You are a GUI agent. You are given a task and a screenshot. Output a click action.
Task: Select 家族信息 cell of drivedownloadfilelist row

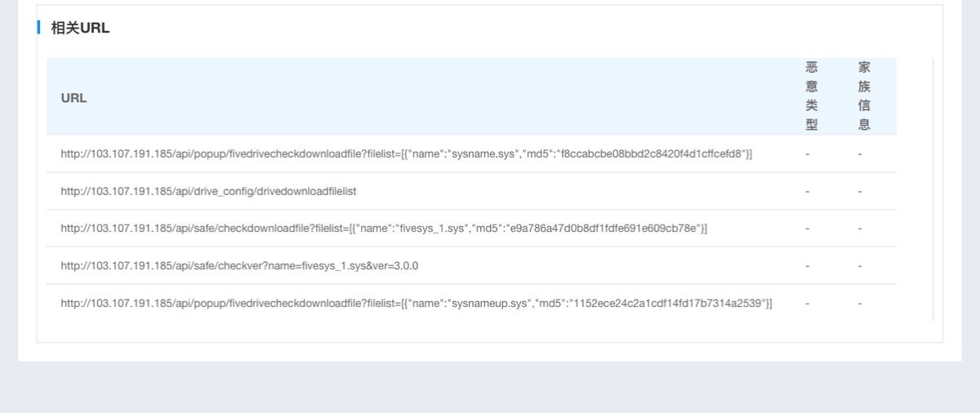pos(860,191)
